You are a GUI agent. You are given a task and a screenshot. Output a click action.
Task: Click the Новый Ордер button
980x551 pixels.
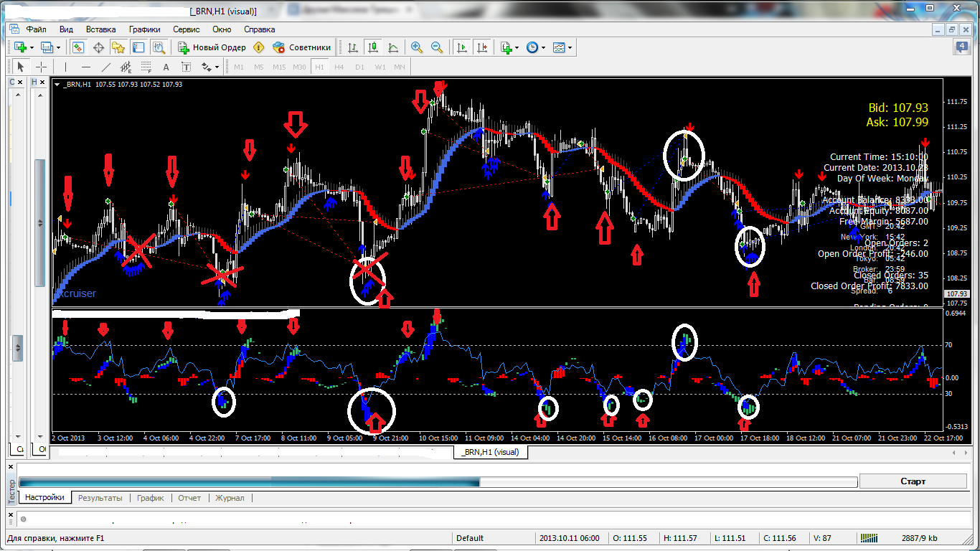point(212,47)
